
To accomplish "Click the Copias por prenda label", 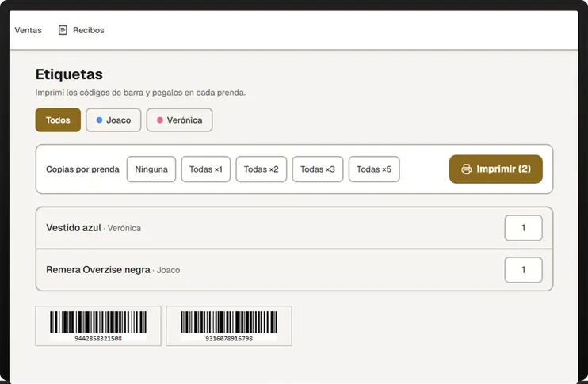I will click(x=82, y=169).
